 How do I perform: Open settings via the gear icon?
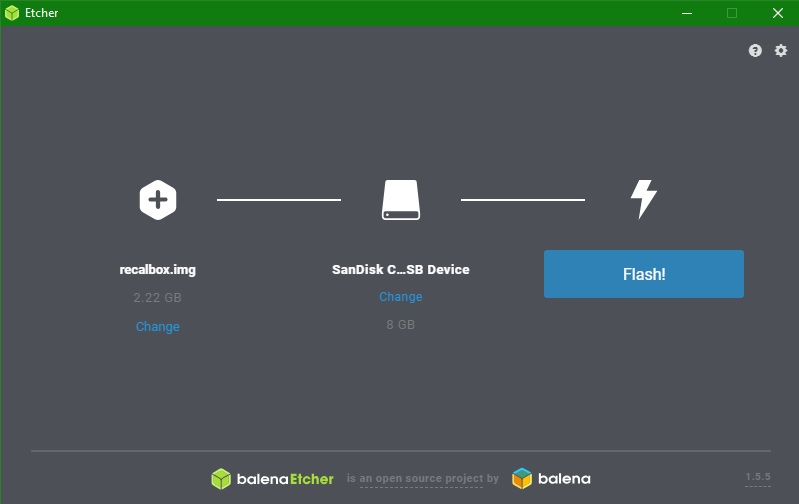[x=781, y=50]
